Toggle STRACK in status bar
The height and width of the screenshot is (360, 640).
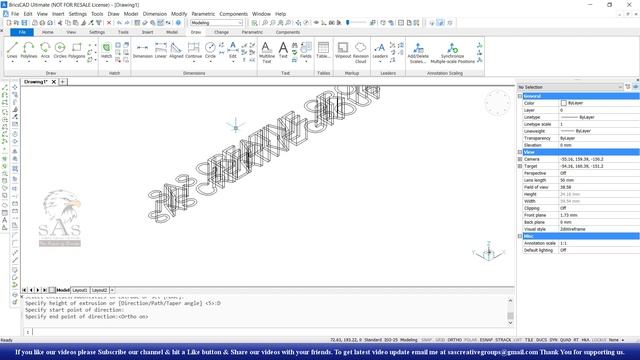click(503, 340)
